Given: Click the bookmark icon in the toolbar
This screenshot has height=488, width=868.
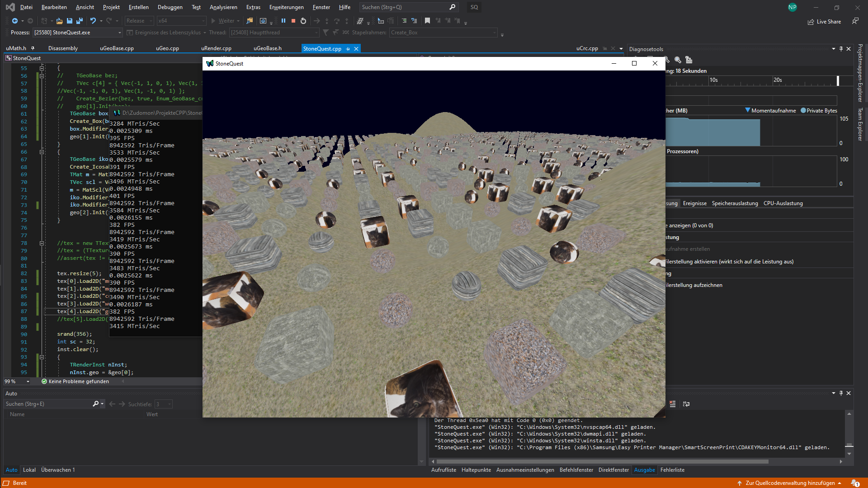Looking at the screenshot, I should coord(427,21).
